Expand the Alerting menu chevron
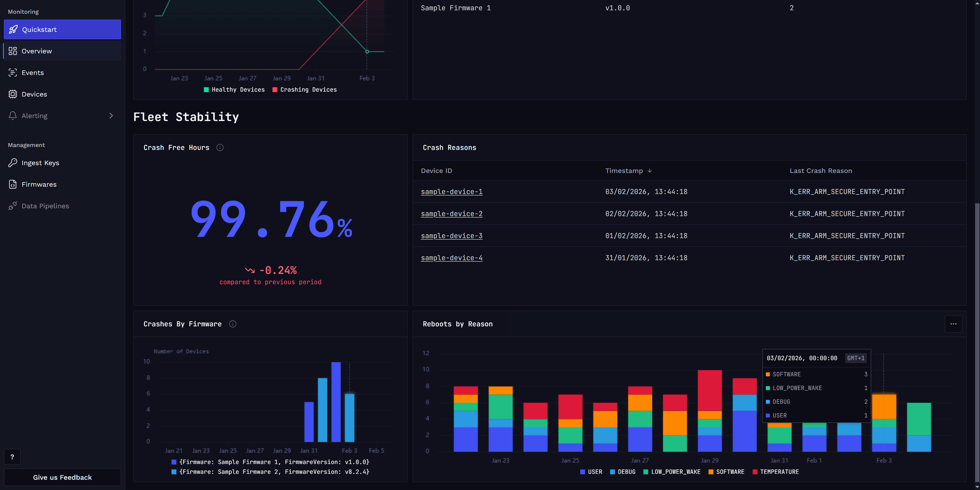Viewport: 980px width, 490px height. coord(111,116)
